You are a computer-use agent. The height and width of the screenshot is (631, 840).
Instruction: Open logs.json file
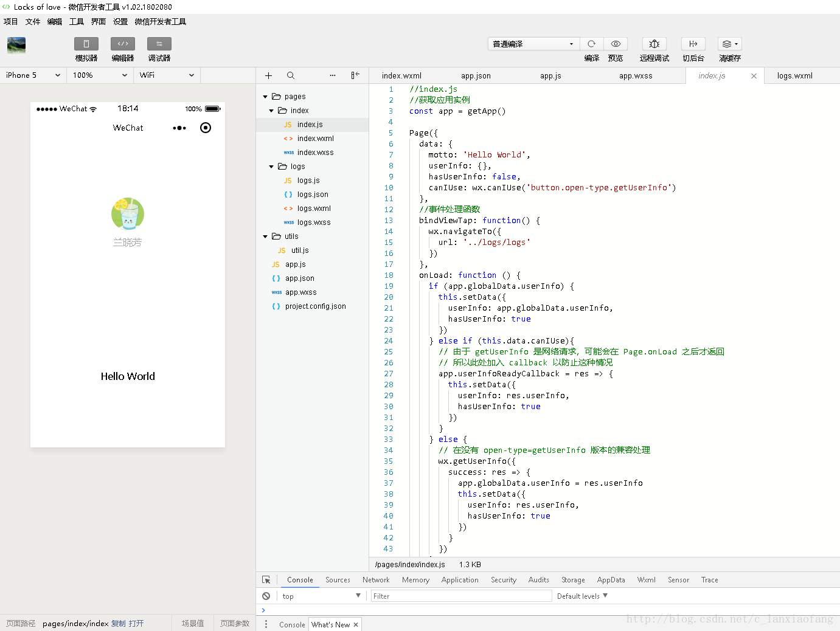pos(313,195)
